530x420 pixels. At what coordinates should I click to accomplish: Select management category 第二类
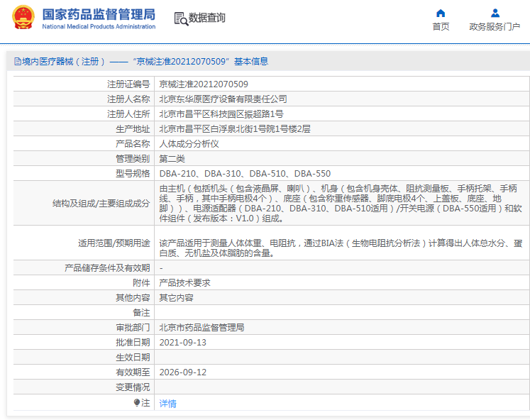172,158
